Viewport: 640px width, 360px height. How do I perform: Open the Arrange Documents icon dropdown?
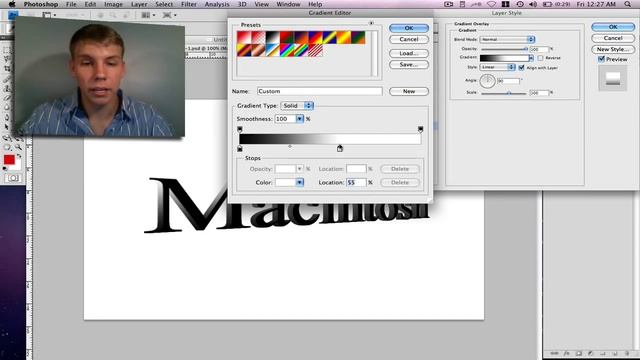tap(147, 15)
